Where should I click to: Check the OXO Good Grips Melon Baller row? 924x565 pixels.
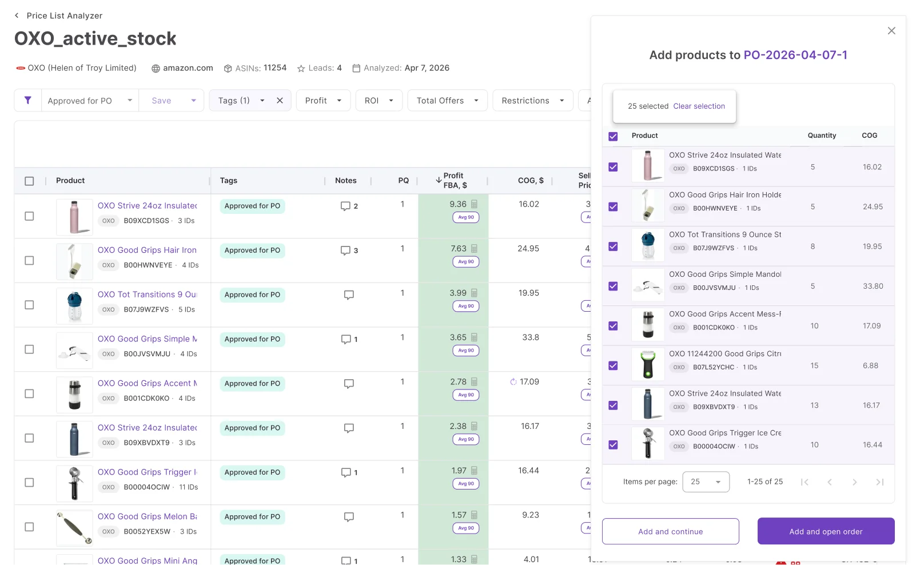(29, 527)
